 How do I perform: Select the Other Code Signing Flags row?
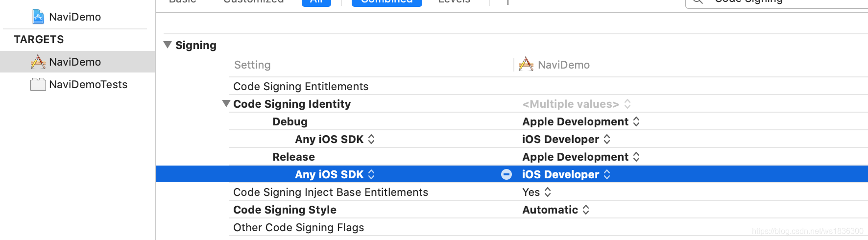[x=549, y=227]
